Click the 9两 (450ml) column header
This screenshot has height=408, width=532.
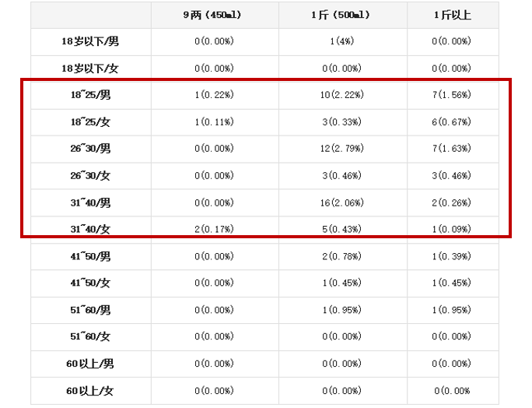(214, 15)
